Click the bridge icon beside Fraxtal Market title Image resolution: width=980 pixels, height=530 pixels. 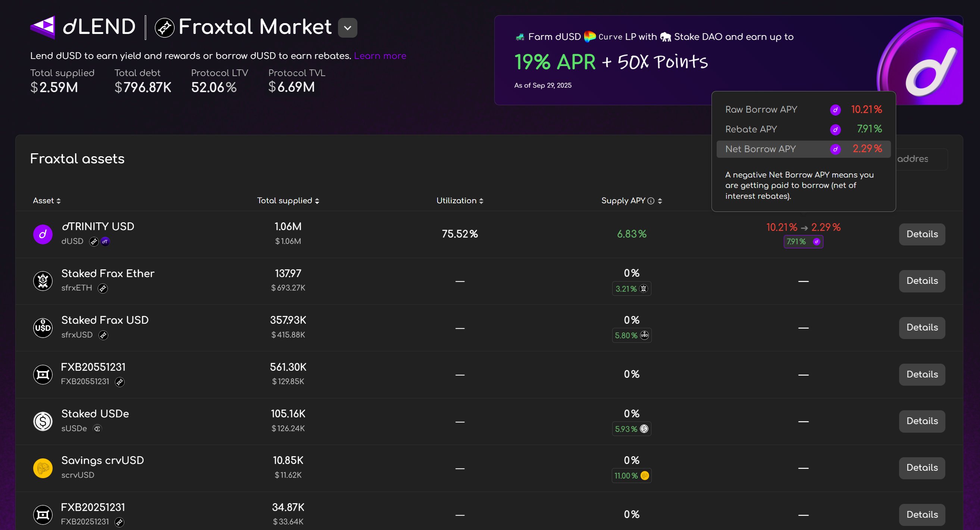point(165,27)
